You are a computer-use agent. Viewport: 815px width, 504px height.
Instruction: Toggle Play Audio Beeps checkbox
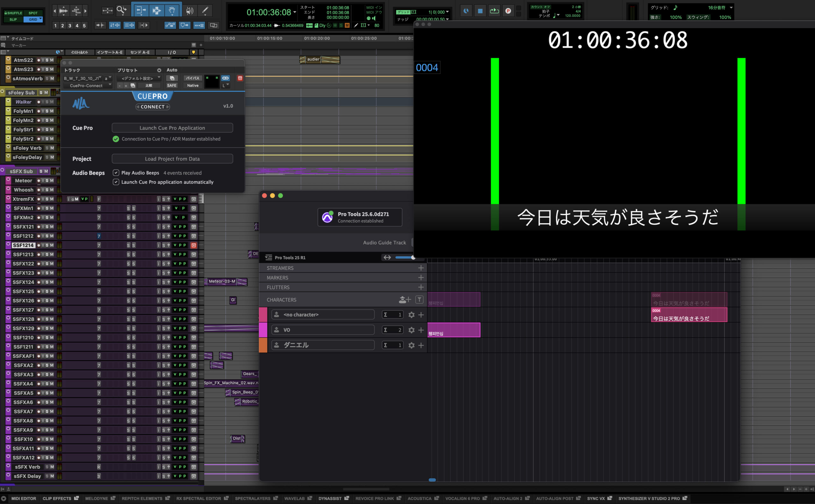click(116, 173)
